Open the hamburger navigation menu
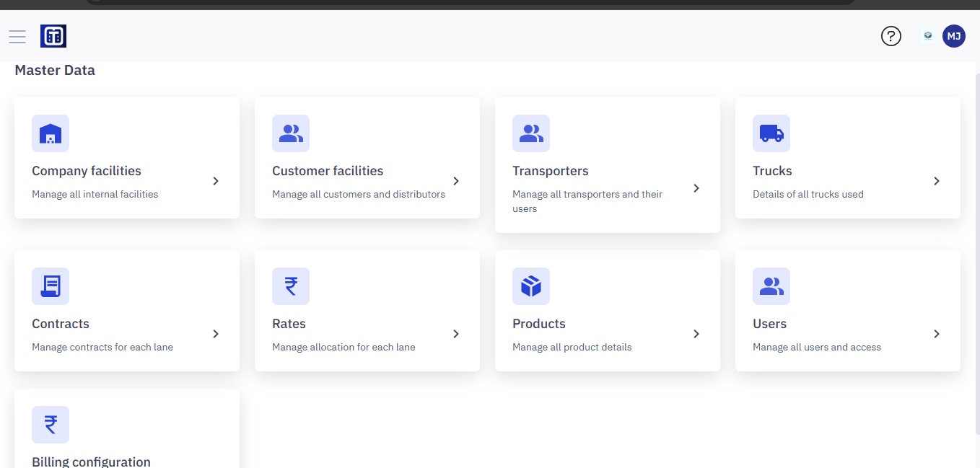The image size is (980, 468). [17, 36]
